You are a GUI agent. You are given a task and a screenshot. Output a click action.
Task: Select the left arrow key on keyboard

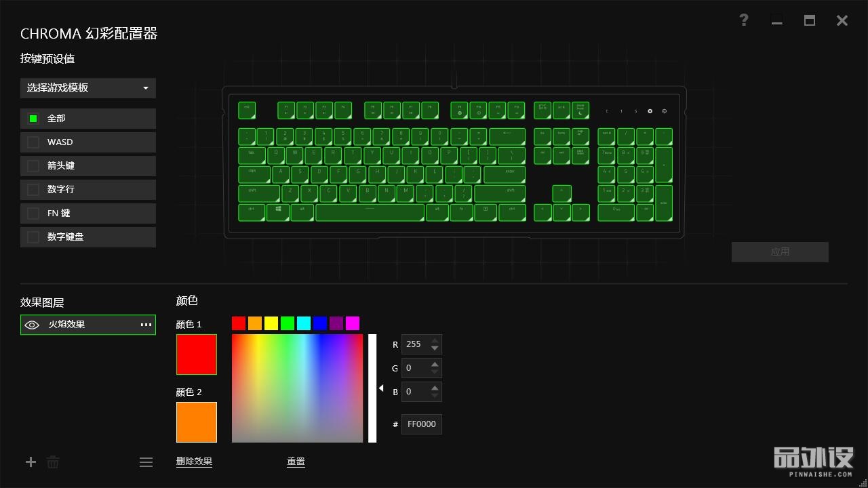point(542,212)
